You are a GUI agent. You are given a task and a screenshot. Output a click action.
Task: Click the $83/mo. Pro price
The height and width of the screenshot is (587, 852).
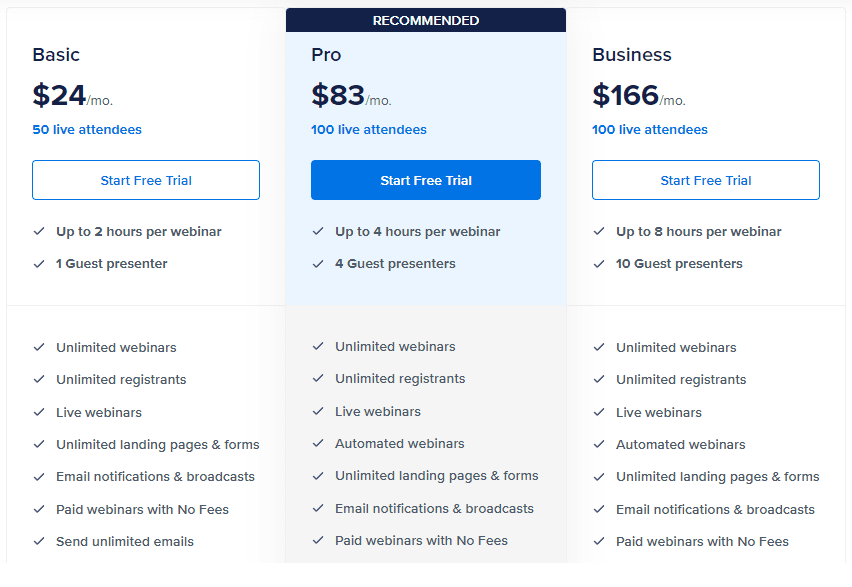coord(351,96)
